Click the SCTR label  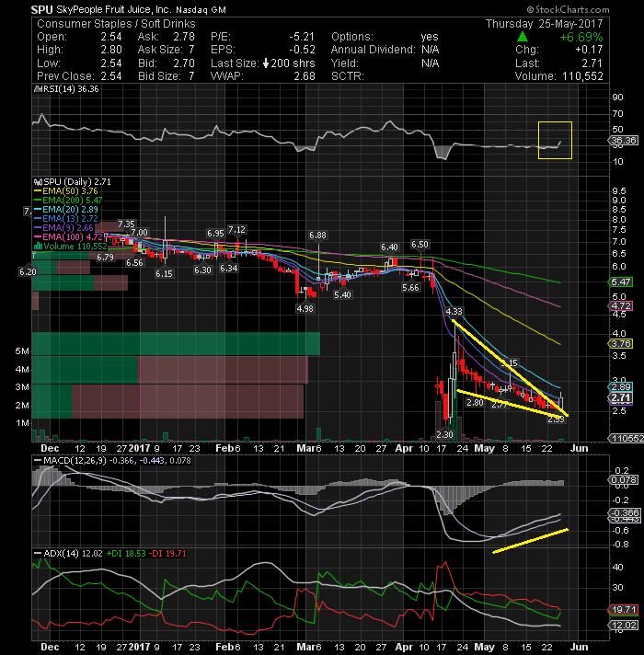[x=348, y=76]
